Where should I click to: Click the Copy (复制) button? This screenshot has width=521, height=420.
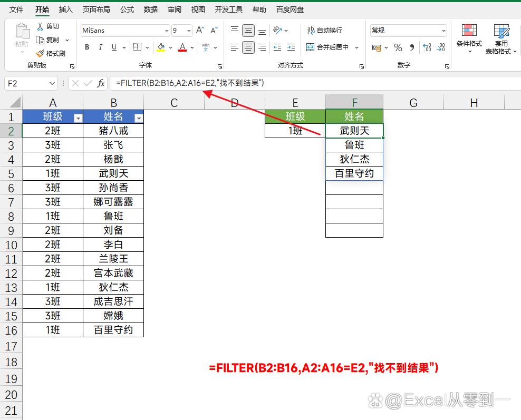48,40
